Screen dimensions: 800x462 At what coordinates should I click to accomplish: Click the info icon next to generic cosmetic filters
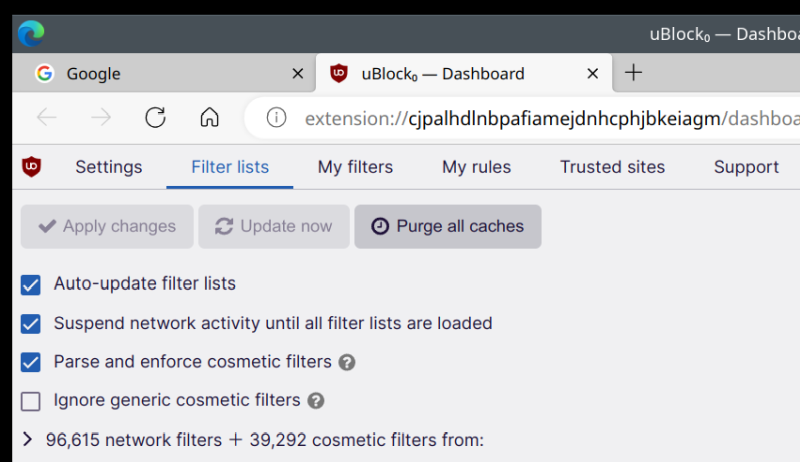pyautogui.click(x=316, y=401)
